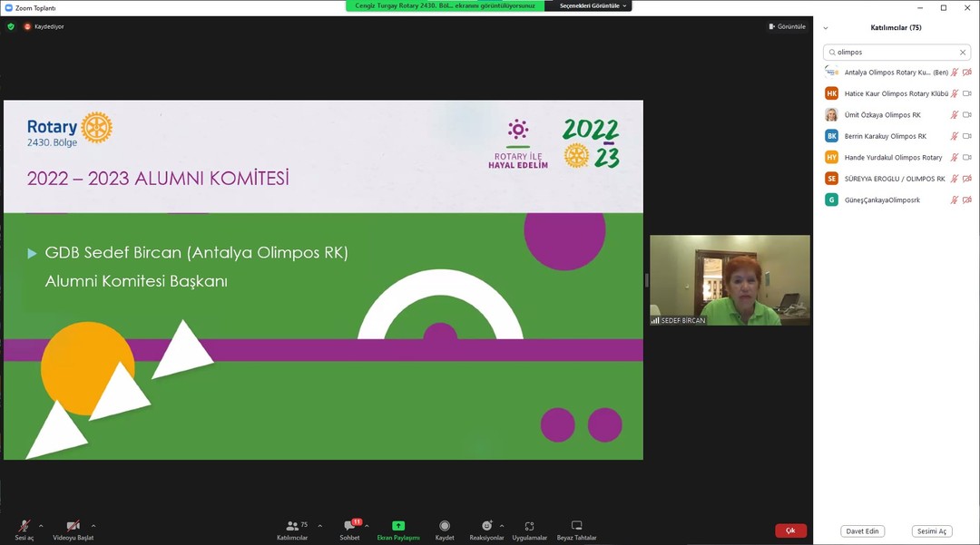Open the Uygulamalar apps icon
The height and width of the screenshot is (545, 980).
(x=529, y=526)
